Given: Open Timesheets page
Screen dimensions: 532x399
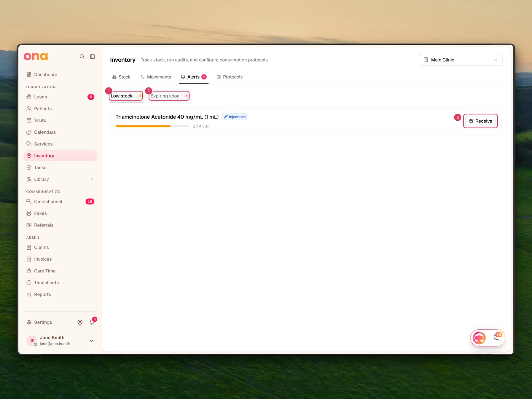Looking at the screenshot, I should pyautogui.click(x=60, y=283).
